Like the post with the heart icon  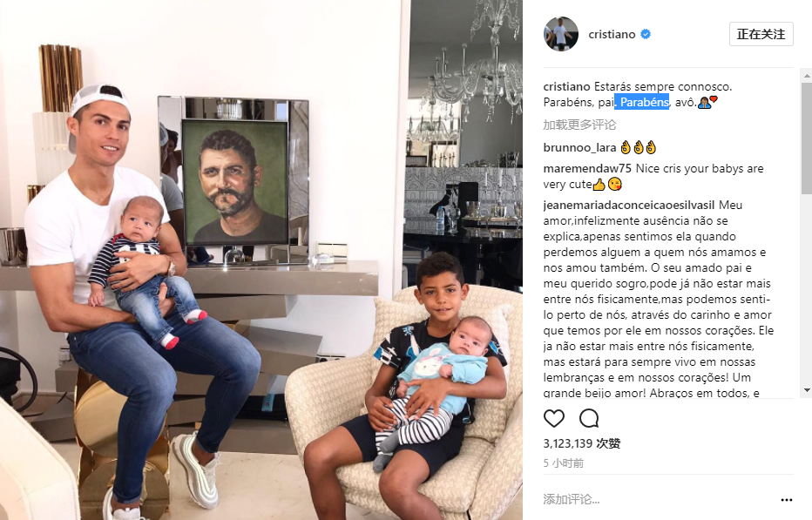tap(553, 418)
